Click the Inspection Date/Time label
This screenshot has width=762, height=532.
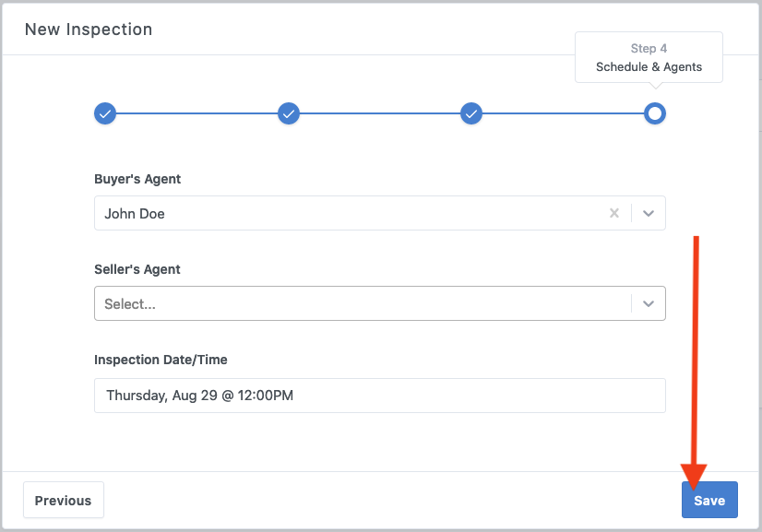(161, 360)
